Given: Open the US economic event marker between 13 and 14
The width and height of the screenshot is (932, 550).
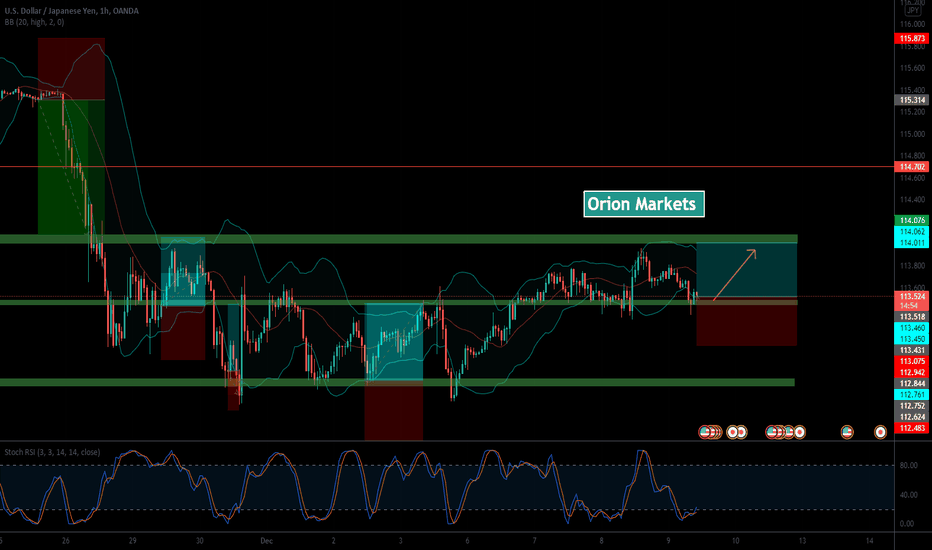Looking at the screenshot, I should point(847,432).
